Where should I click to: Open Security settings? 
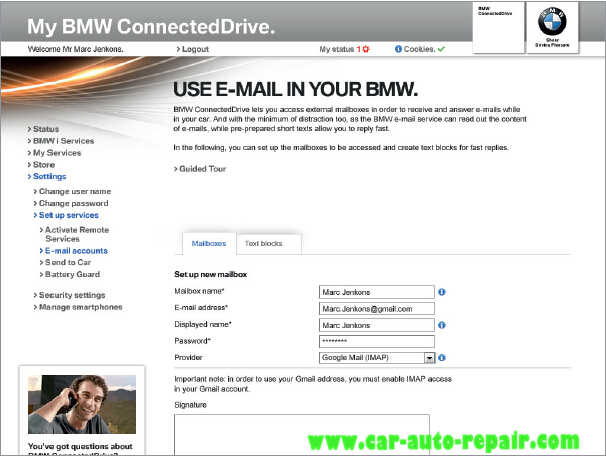[70, 295]
